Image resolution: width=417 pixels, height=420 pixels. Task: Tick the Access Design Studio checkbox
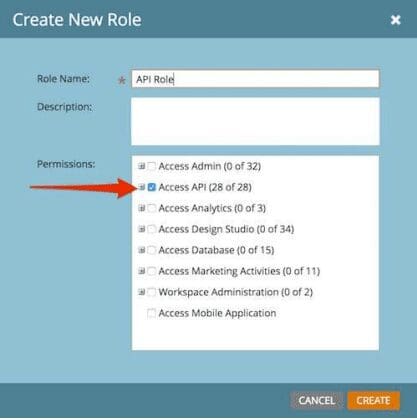(152, 229)
